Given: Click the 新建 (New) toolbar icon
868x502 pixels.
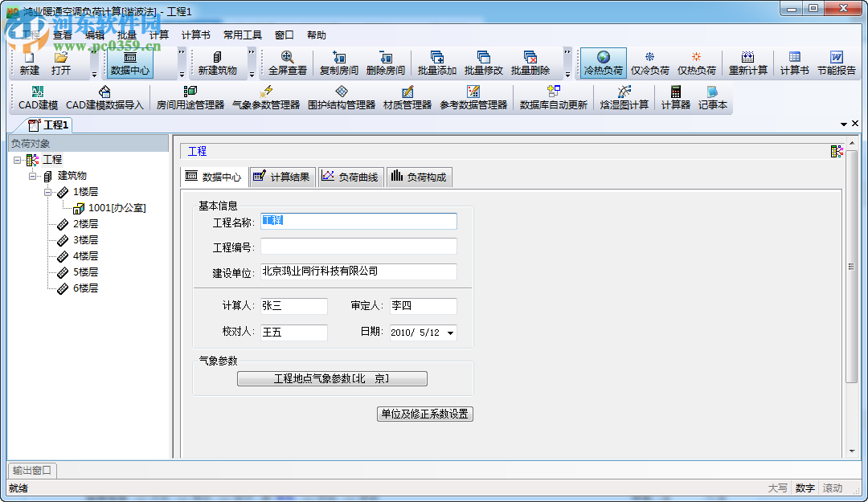Looking at the screenshot, I should tap(30, 63).
